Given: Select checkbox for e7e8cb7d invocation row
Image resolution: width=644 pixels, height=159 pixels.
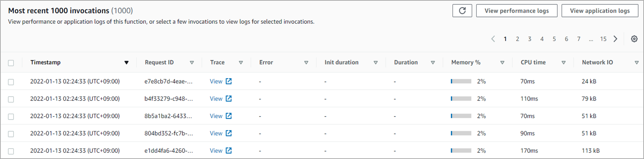Looking at the screenshot, I should 11,82.
